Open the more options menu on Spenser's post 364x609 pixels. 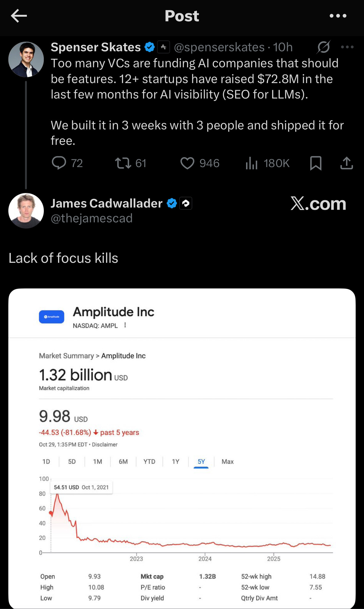point(347,47)
